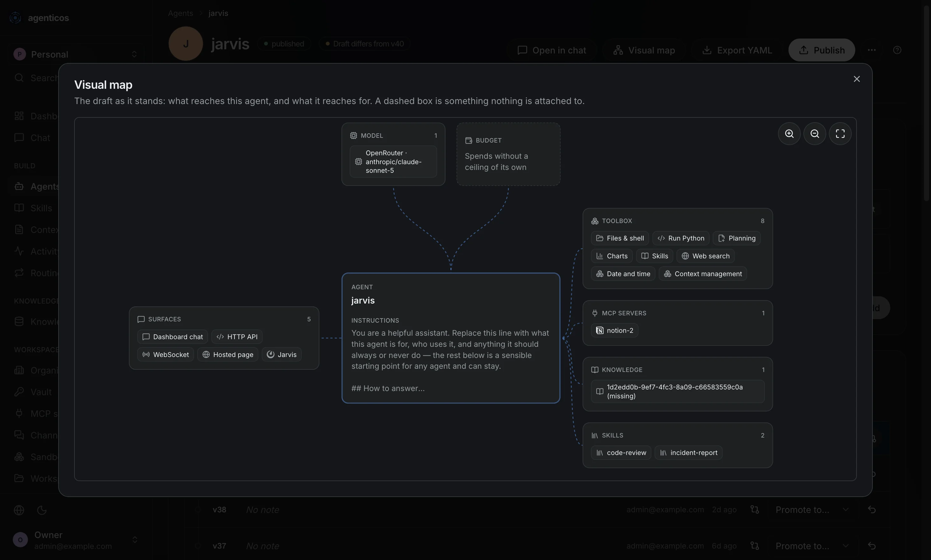Click the Toolbox panel header
This screenshot has height=560, width=931.
pyautogui.click(x=677, y=221)
